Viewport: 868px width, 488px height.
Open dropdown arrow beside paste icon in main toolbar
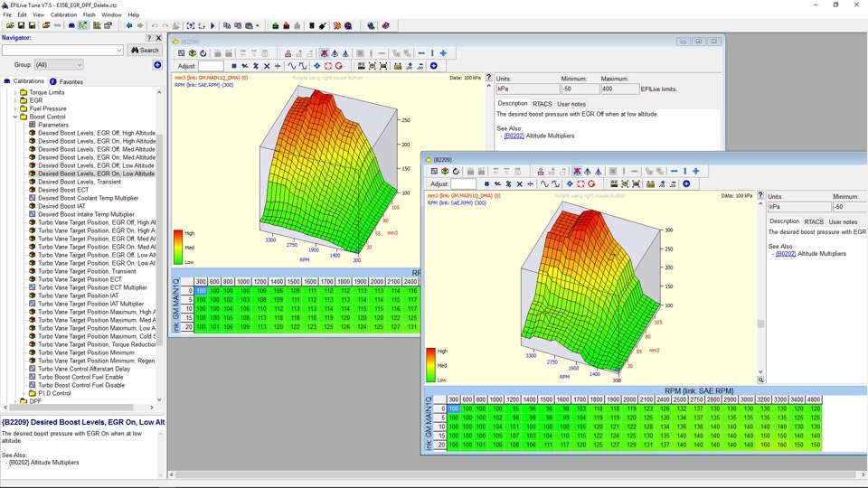click(x=258, y=25)
